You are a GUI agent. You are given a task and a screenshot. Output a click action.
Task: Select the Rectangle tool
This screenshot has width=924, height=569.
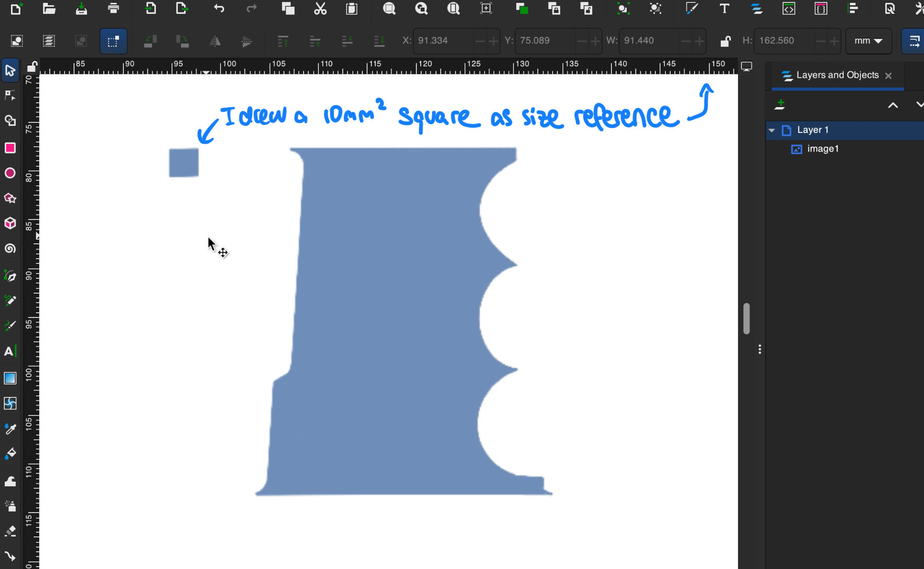[11, 148]
